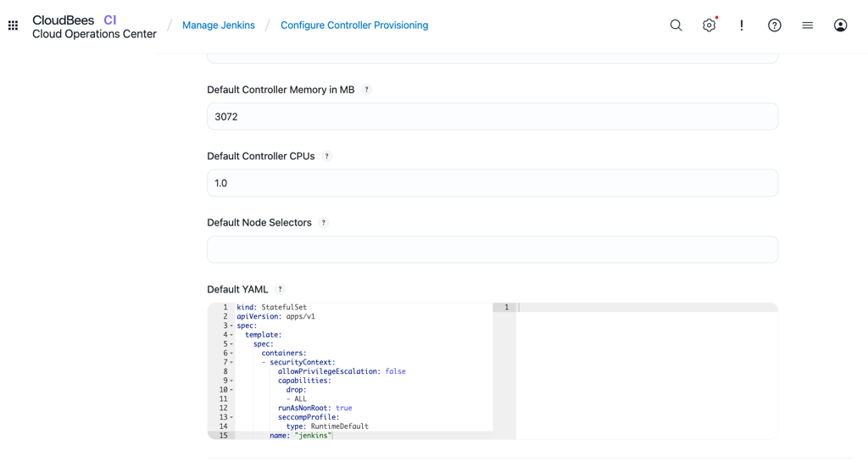
Task: Go to Manage Jenkins breadcrumb
Action: [x=219, y=25]
